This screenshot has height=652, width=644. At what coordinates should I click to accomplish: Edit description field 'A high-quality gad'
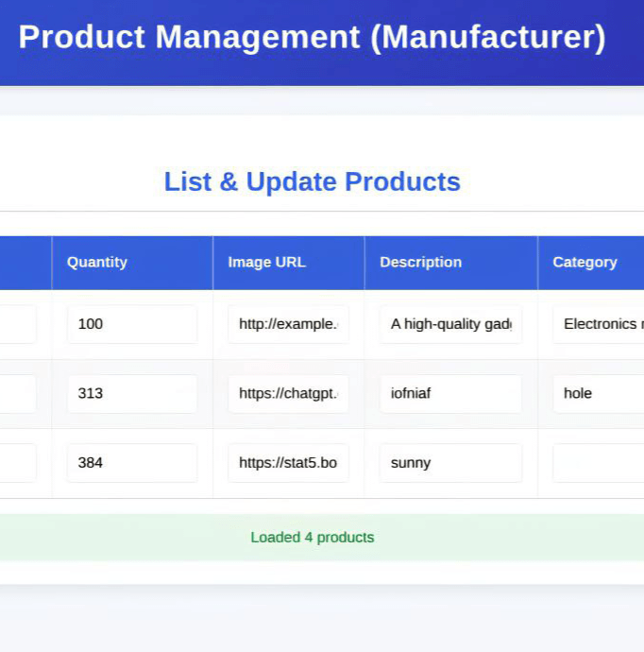click(x=450, y=324)
